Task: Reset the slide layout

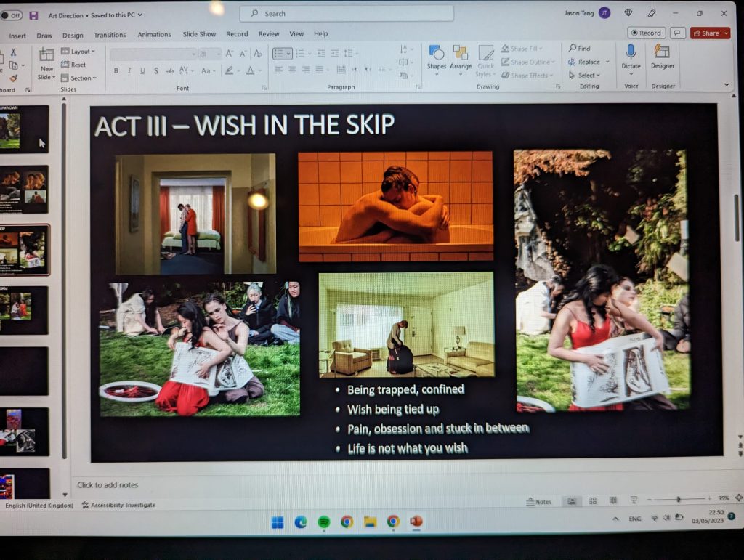Action: (73, 65)
